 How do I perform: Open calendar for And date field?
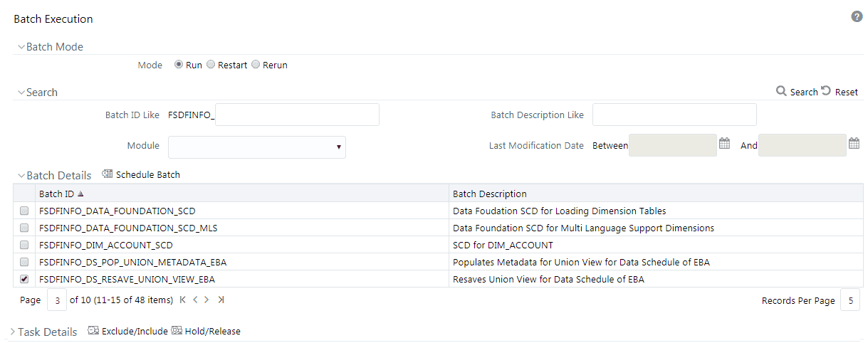[x=854, y=143]
